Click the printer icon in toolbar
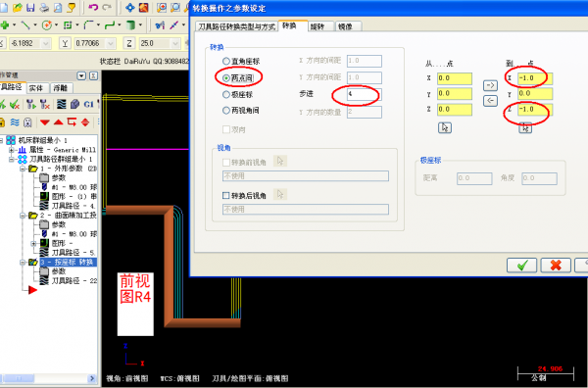The image size is (588, 388). (x=44, y=7)
